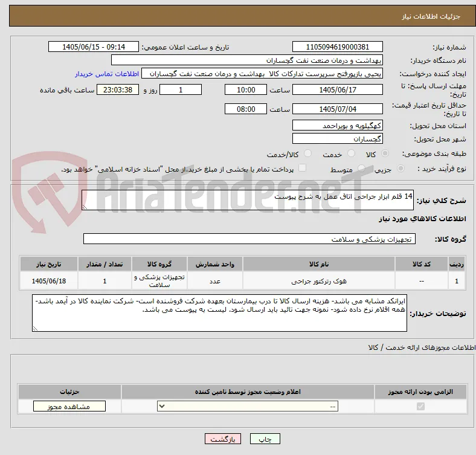476x455 pixels.
Task: Choose the متوسط purchase process radio
Action: click(361, 168)
